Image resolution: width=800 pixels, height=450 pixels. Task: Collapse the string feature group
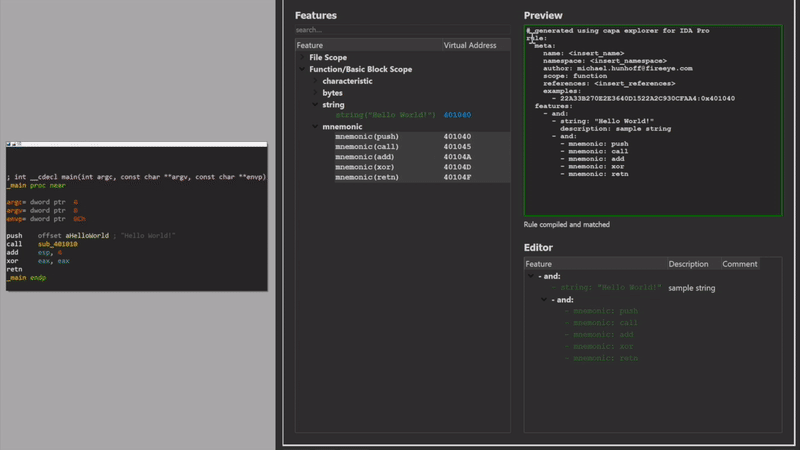coord(315,104)
